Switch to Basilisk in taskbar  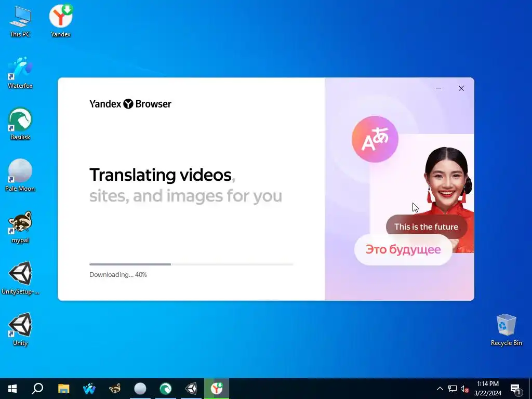(x=166, y=389)
